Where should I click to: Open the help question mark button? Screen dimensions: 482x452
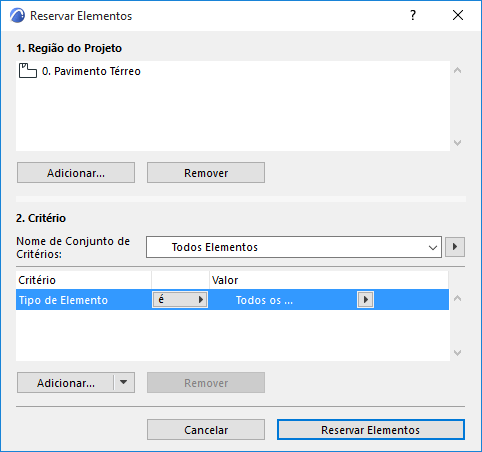(x=413, y=15)
